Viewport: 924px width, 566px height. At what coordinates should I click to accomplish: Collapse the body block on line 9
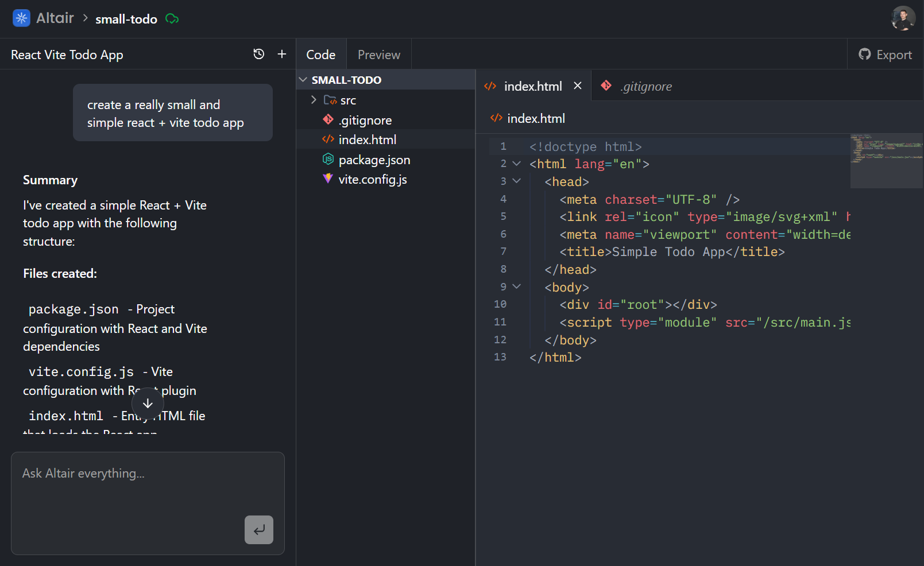[x=516, y=286]
